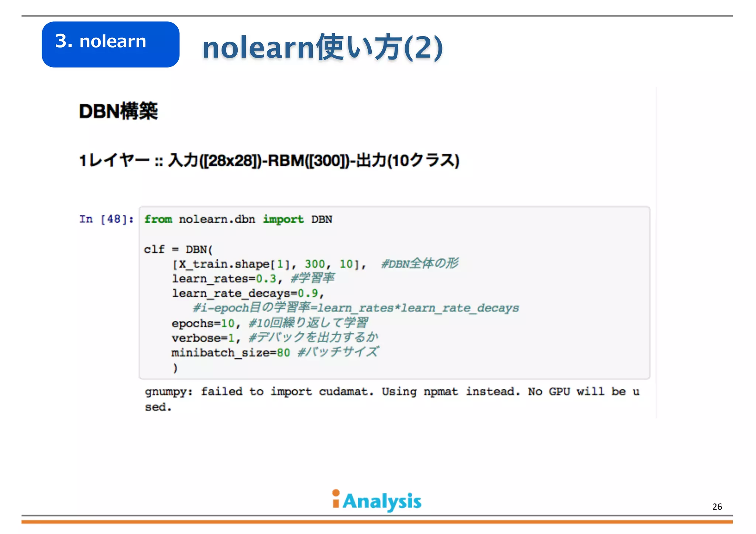Click the '#学習率' comment

coord(313,278)
